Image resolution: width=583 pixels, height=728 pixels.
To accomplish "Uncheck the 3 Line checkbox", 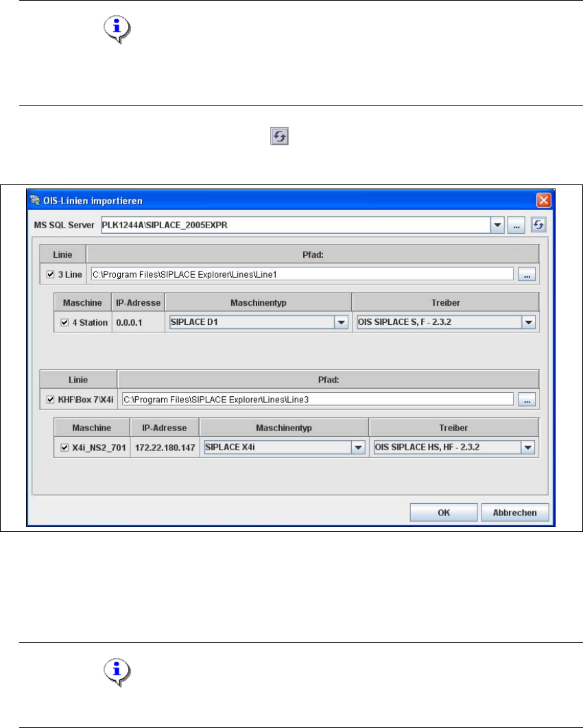I will [51, 274].
